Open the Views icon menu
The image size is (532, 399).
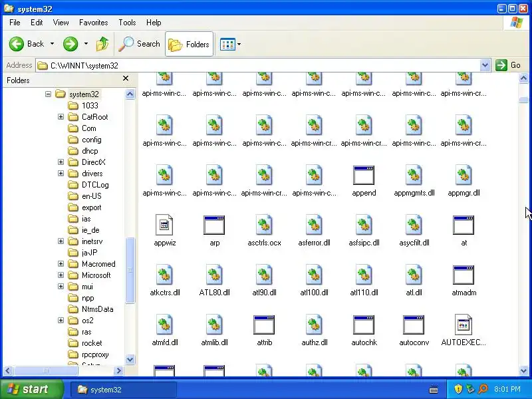[227, 44]
